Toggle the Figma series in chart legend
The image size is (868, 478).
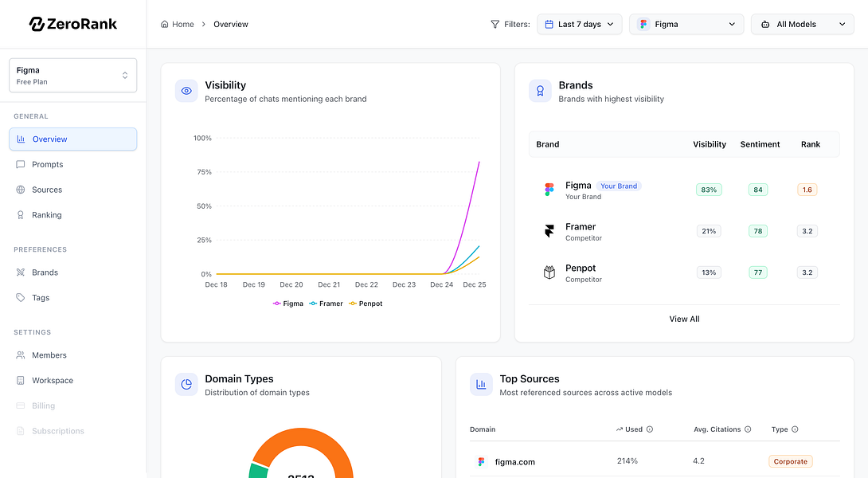pos(288,304)
